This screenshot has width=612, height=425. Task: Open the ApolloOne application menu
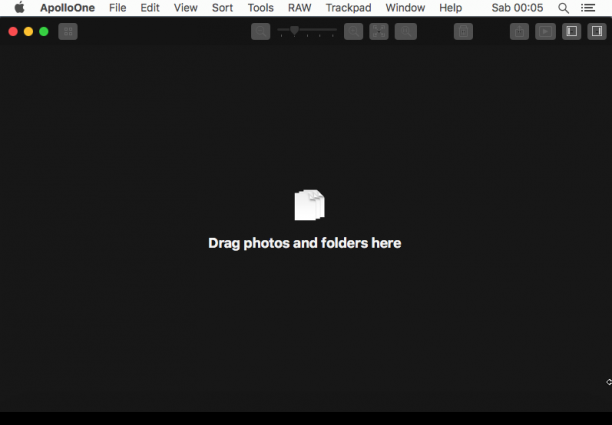(x=68, y=8)
